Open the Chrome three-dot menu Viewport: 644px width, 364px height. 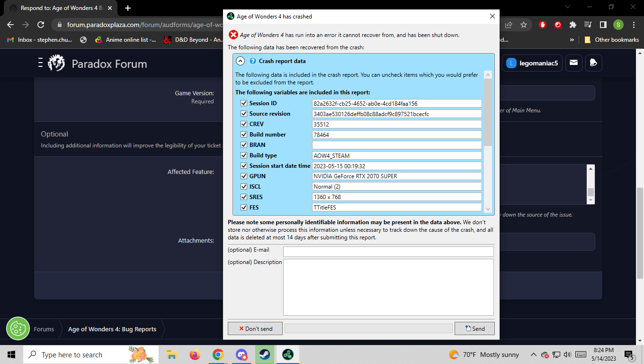pyautogui.click(x=634, y=25)
